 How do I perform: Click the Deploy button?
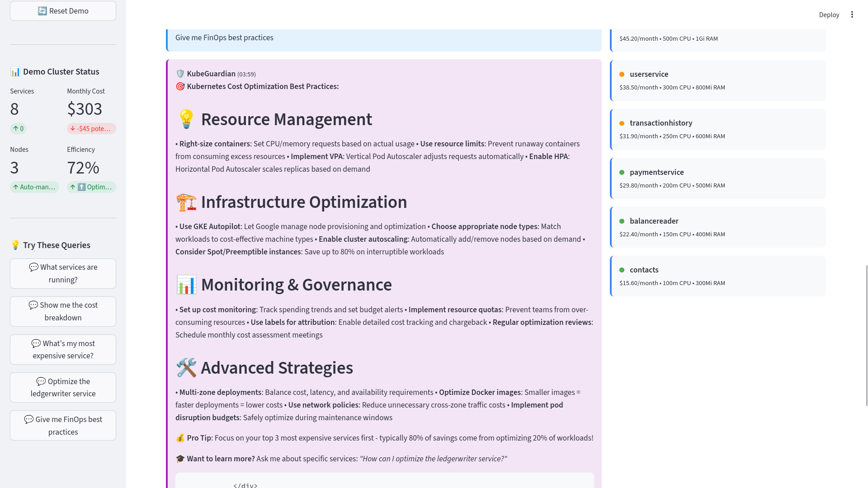point(829,15)
